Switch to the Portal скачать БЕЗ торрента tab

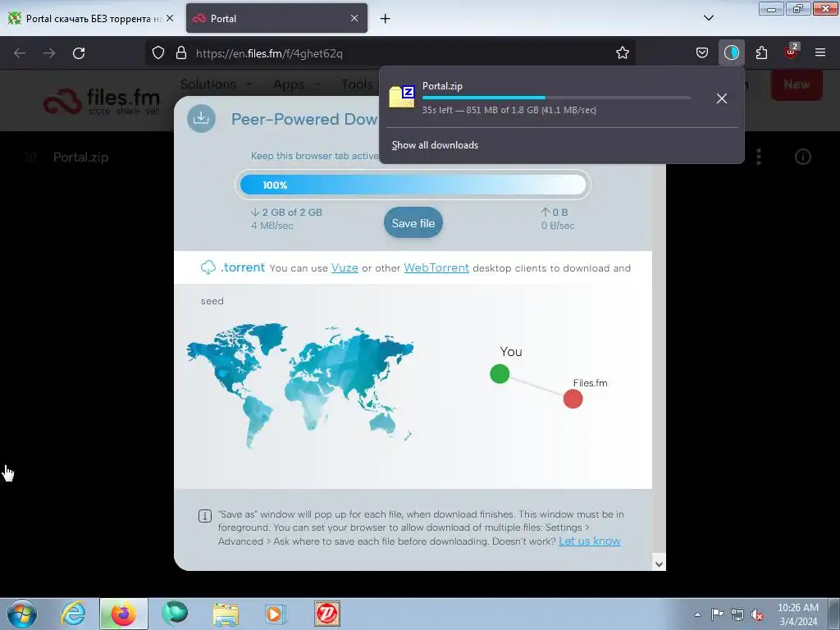[91, 19]
